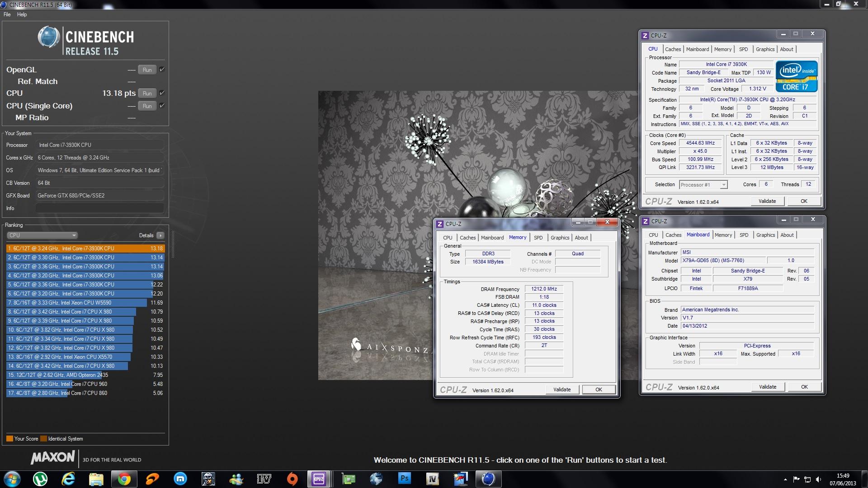
Task: Click the motherboard model X79A-GD65 field
Action: (723, 261)
